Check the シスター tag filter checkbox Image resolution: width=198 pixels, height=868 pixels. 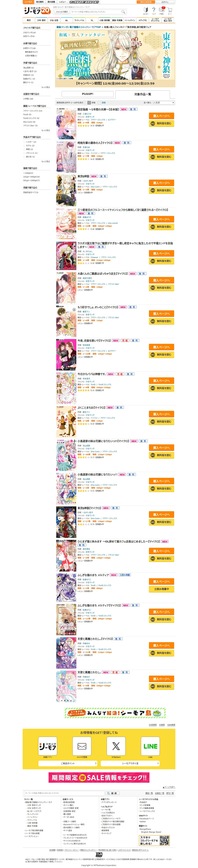click(x=24, y=142)
